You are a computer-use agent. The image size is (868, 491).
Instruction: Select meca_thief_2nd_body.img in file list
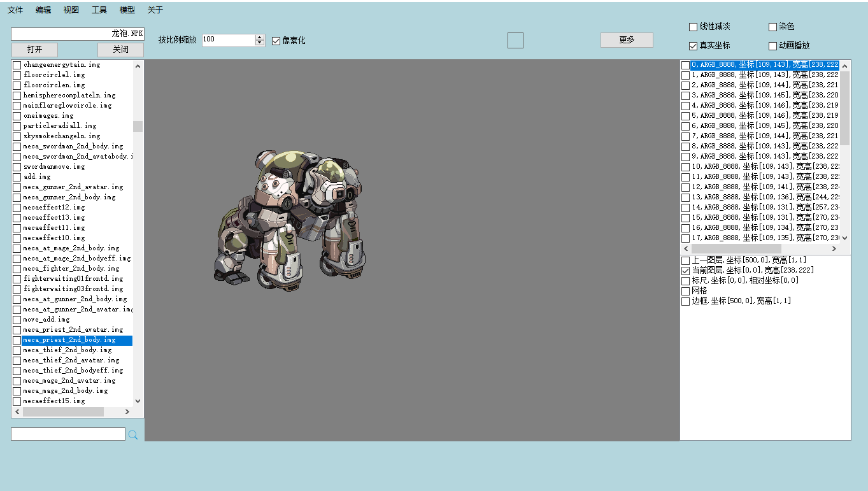pos(68,350)
